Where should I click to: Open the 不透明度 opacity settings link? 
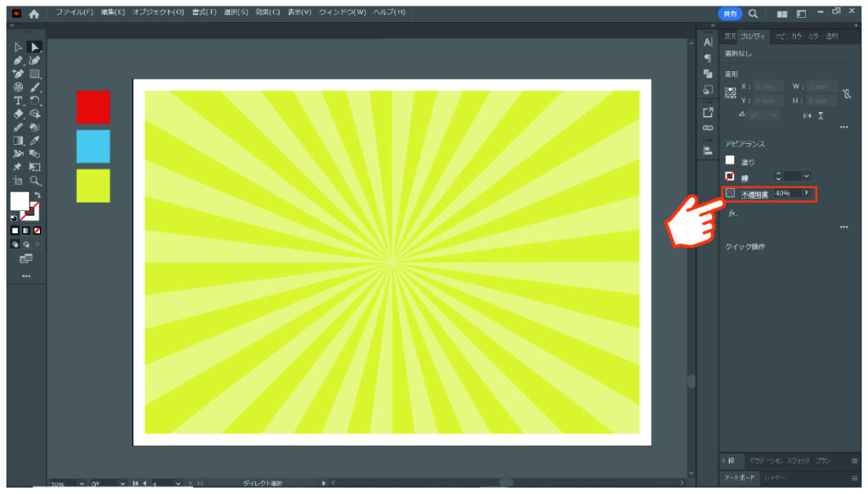tap(754, 195)
